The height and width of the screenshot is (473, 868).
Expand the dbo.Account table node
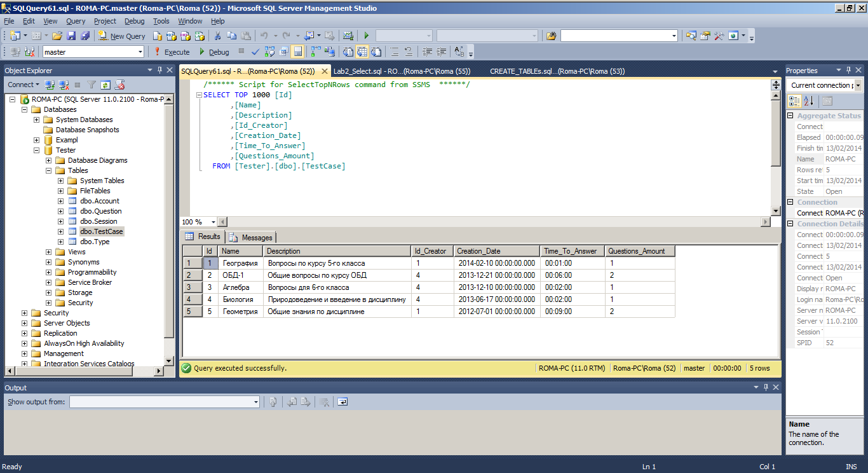click(61, 201)
